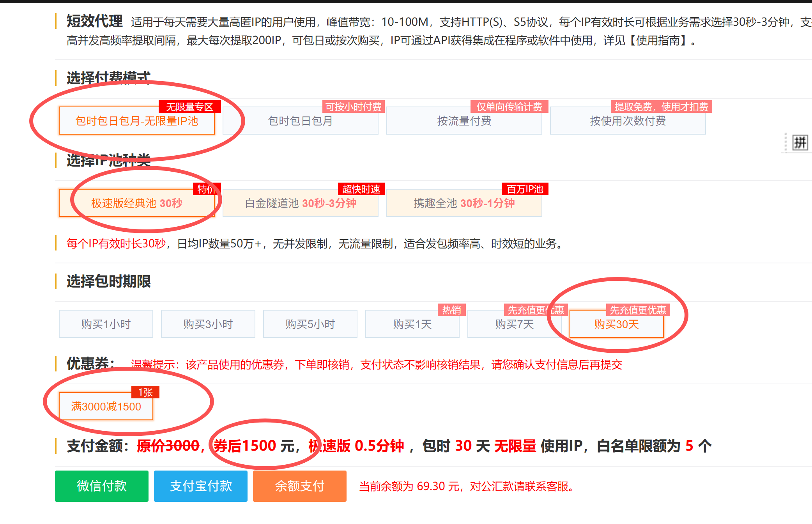Select the 购买1小时 duration

(x=106, y=324)
